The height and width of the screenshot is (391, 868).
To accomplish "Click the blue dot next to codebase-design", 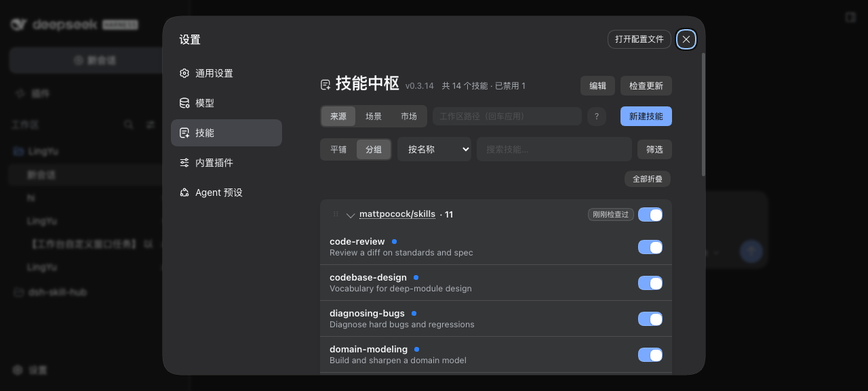I will 416,277.
